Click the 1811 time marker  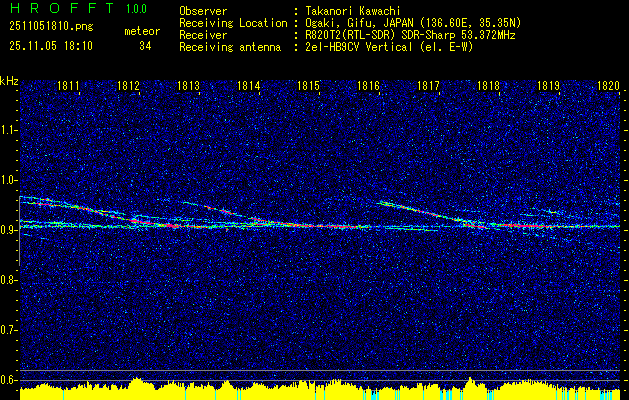pyautogui.click(x=68, y=85)
